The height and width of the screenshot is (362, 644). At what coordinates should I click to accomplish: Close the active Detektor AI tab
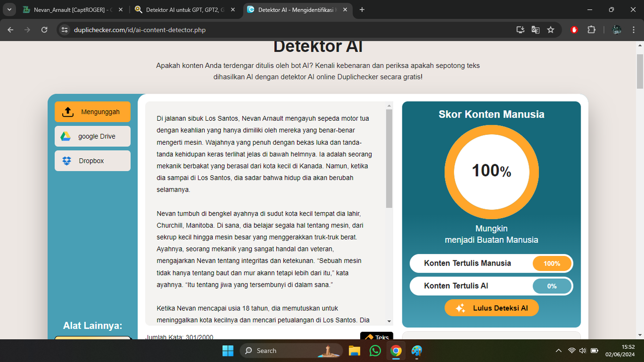(x=344, y=10)
